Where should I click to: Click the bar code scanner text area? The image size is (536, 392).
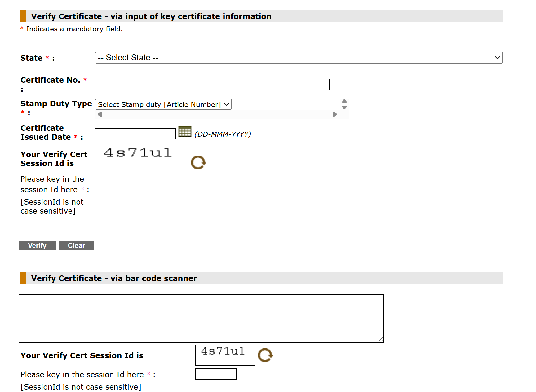(x=201, y=318)
